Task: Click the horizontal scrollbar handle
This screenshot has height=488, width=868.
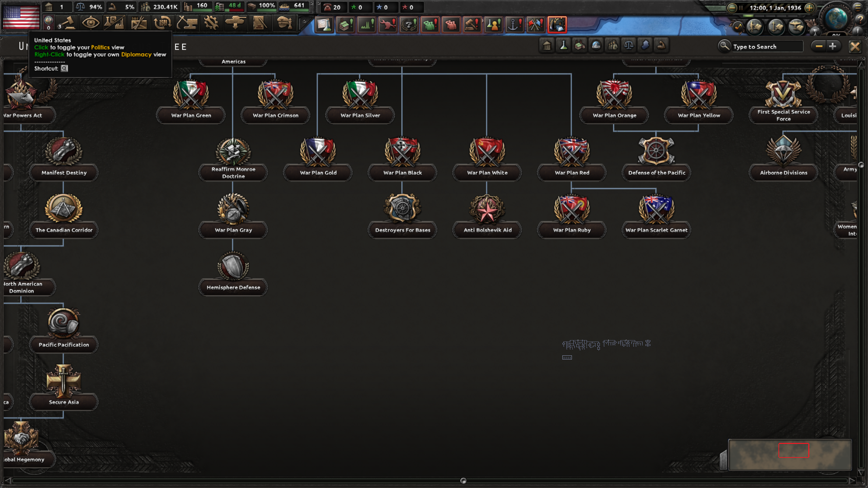Action: (463, 481)
